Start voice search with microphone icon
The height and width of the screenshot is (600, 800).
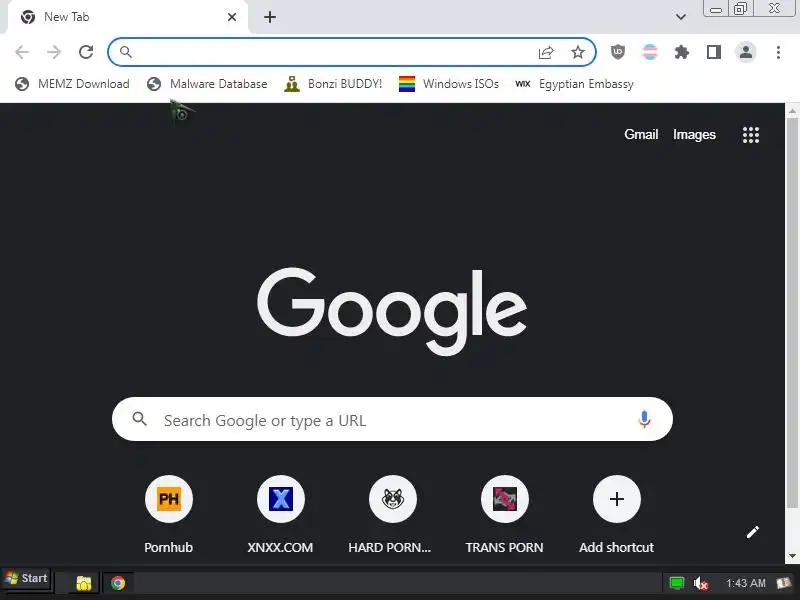pyautogui.click(x=644, y=419)
